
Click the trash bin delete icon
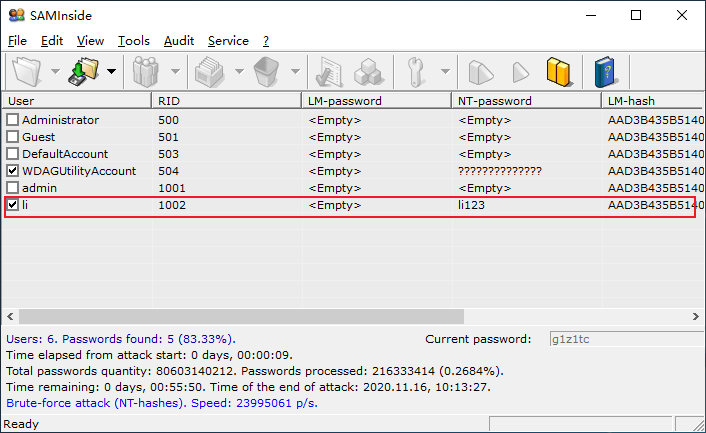coord(266,71)
